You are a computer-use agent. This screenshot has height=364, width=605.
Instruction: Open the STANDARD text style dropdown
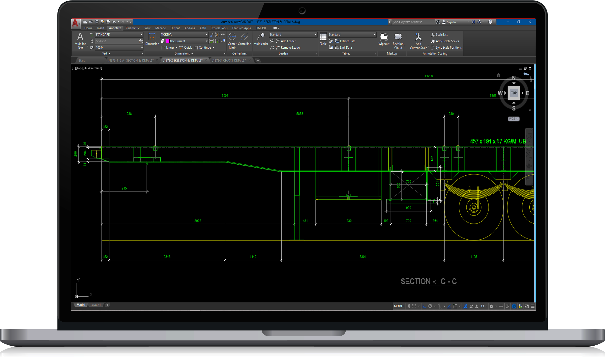pos(141,35)
